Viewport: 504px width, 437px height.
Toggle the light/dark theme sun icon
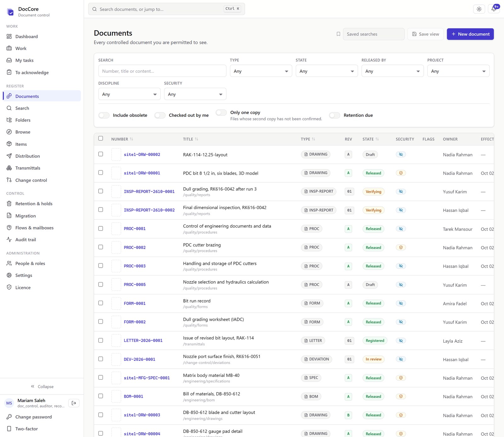click(x=479, y=9)
